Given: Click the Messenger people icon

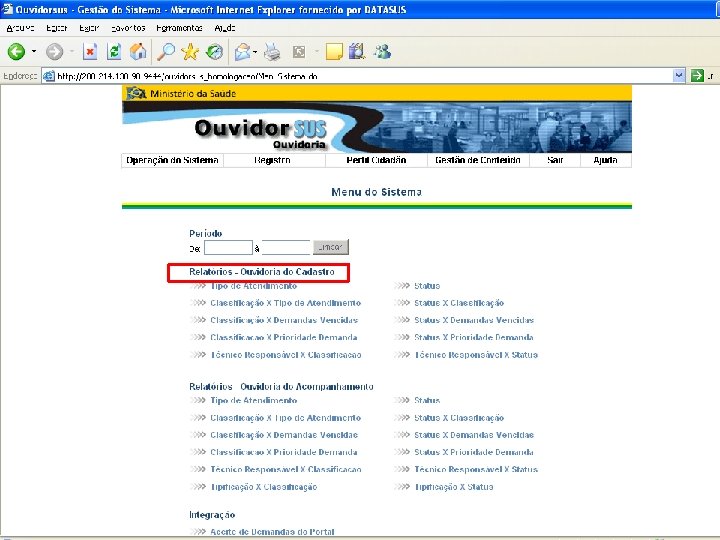Looking at the screenshot, I should pyautogui.click(x=382, y=51).
